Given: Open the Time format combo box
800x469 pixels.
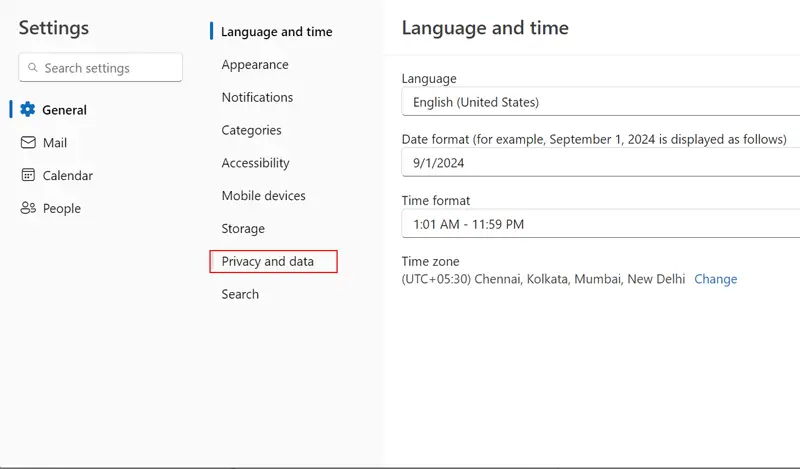Looking at the screenshot, I should pyautogui.click(x=600, y=224).
